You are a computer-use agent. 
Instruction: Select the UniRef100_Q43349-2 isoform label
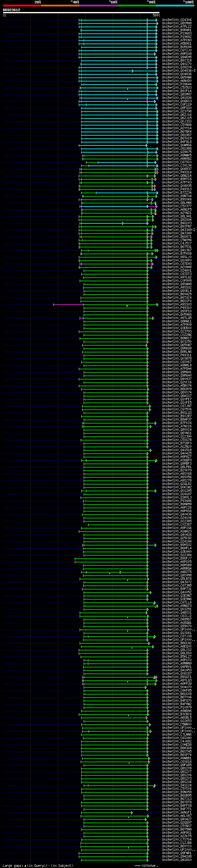(179, 230)
